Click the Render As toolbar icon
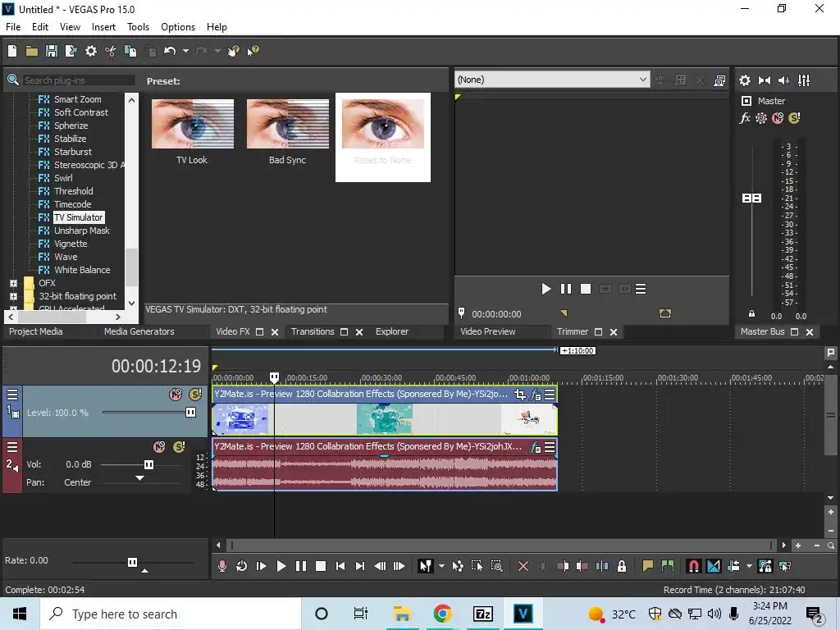Viewport: 840px width, 630px height. pyautogui.click(x=71, y=51)
